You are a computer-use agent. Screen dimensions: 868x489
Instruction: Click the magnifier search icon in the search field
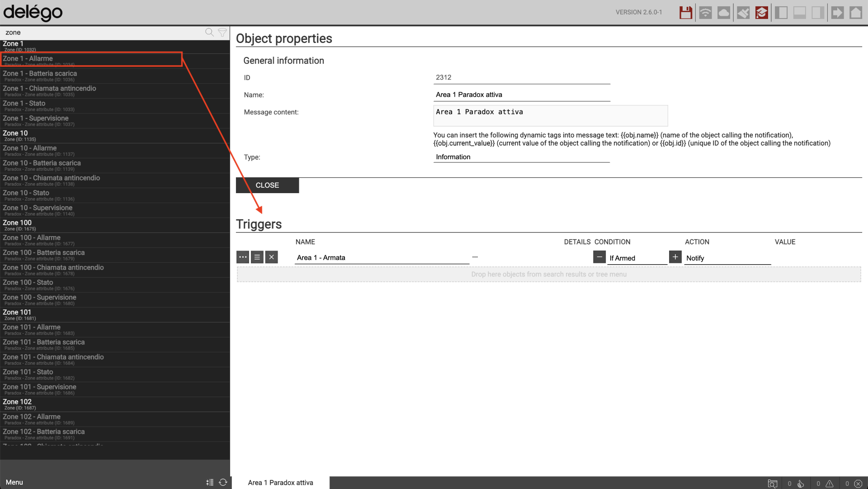[x=209, y=32]
